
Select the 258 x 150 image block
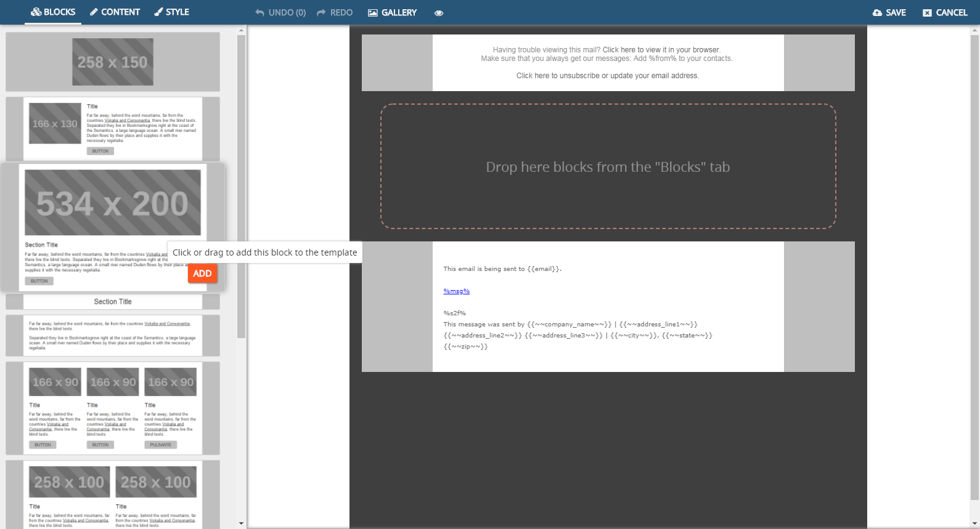(x=113, y=62)
